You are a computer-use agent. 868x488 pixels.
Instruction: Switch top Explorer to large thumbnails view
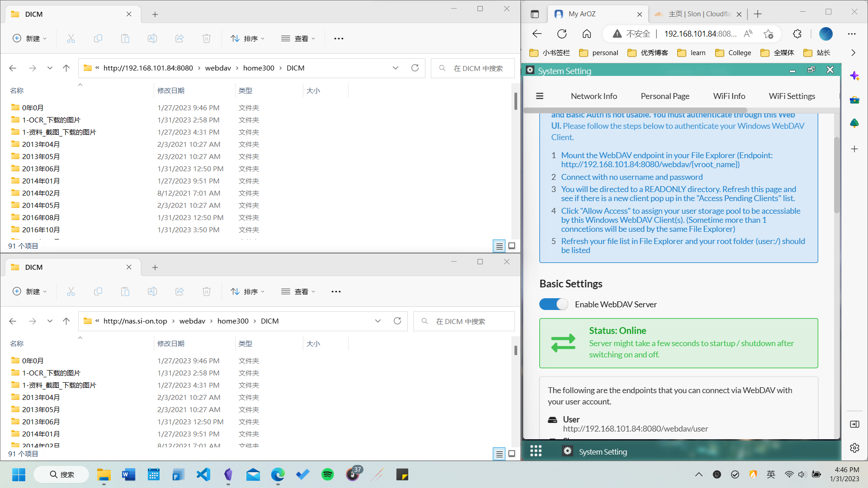coord(512,246)
